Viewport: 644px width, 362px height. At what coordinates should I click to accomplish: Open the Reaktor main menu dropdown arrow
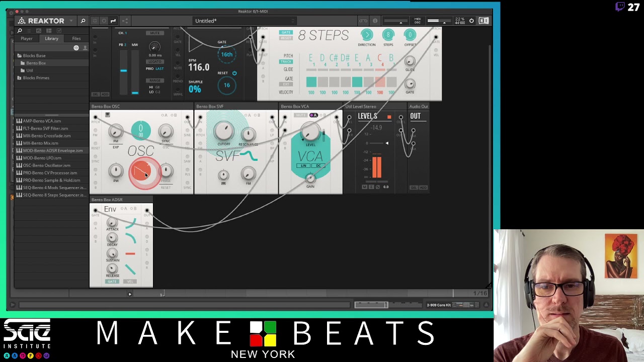click(71, 21)
